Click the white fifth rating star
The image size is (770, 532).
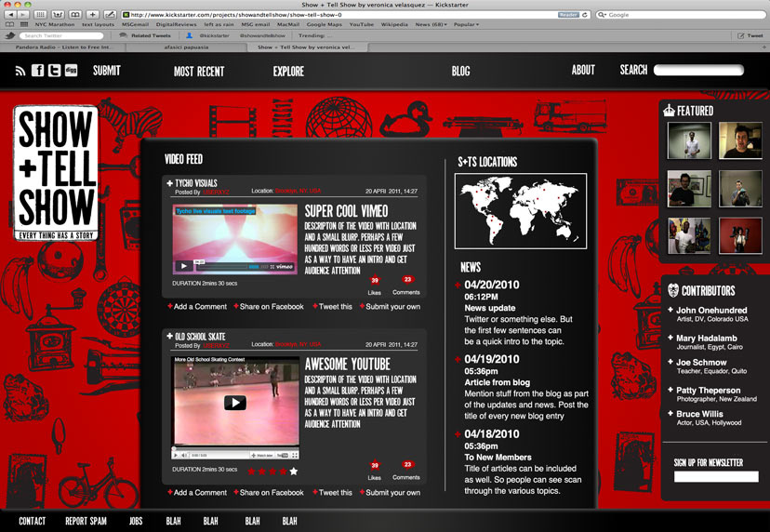(294, 472)
